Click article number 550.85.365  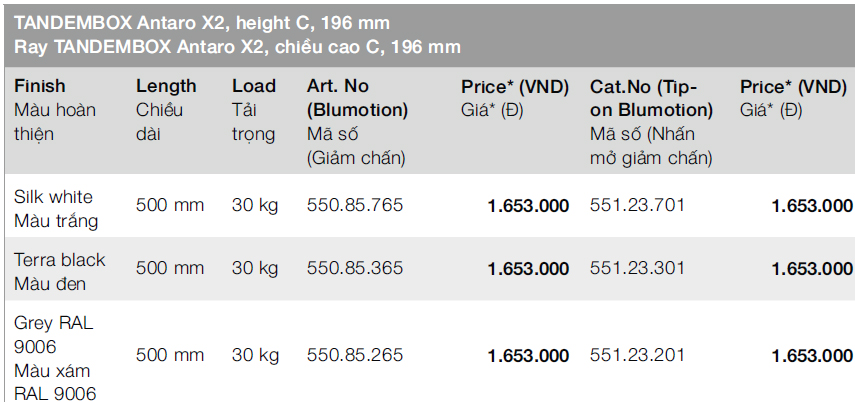point(355,268)
